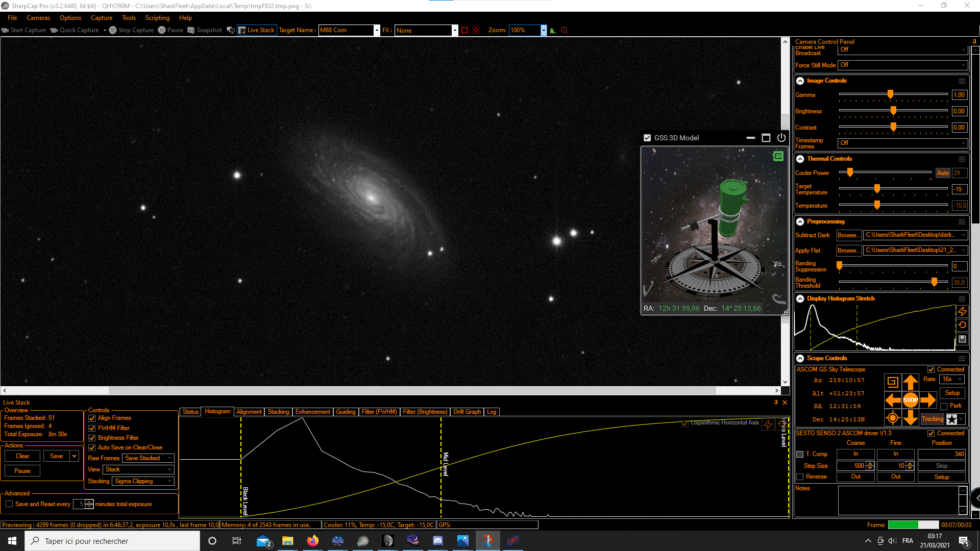Click the lightning auto-stretch icon in the histogram panel
Screen dimensions: 980x551
click(x=962, y=311)
